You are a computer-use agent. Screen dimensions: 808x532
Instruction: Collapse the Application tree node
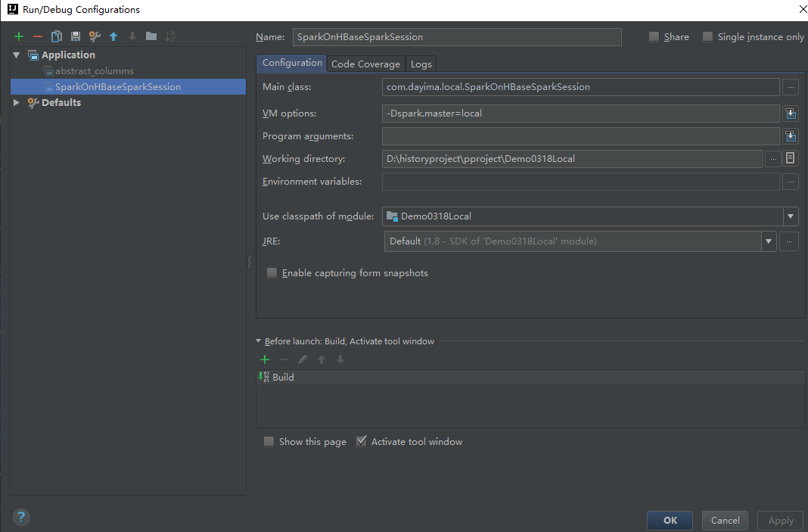(x=16, y=54)
